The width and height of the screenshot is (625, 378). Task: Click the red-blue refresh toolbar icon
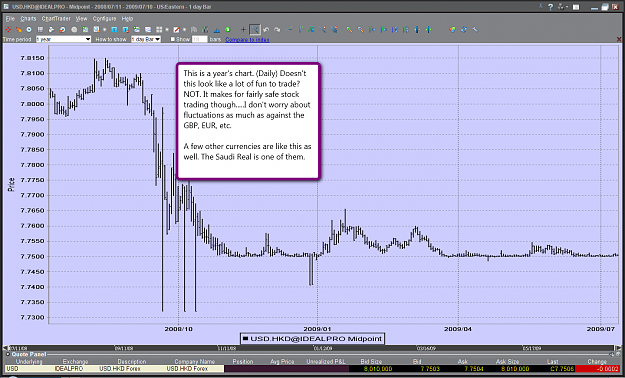click(x=63, y=30)
